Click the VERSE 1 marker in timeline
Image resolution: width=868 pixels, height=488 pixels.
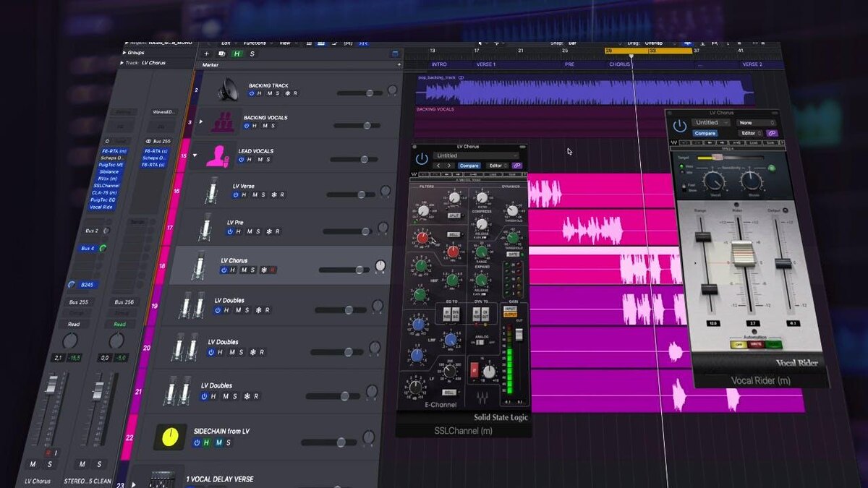point(485,64)
